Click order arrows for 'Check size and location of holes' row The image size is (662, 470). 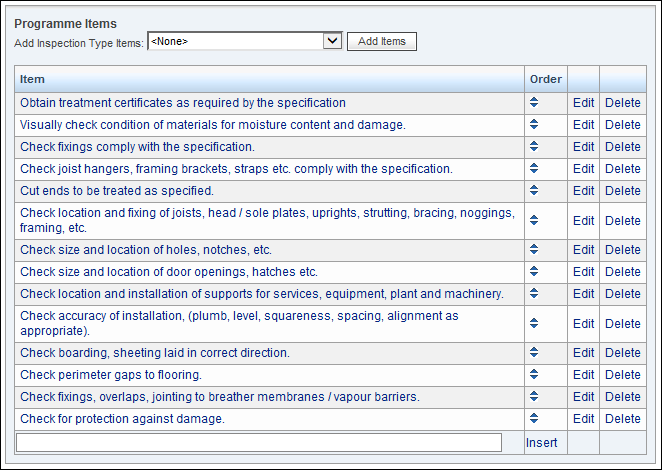pos(534,249)
